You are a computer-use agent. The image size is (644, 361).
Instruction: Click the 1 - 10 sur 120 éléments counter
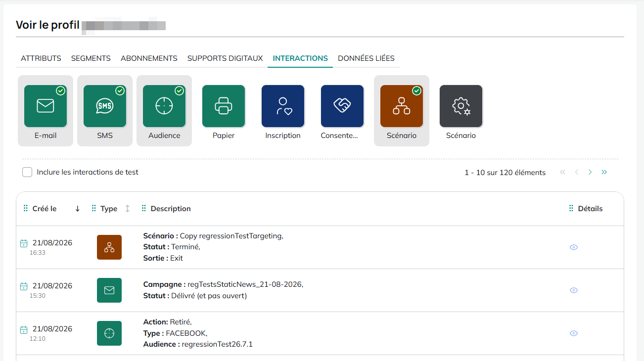pos(505,173)
